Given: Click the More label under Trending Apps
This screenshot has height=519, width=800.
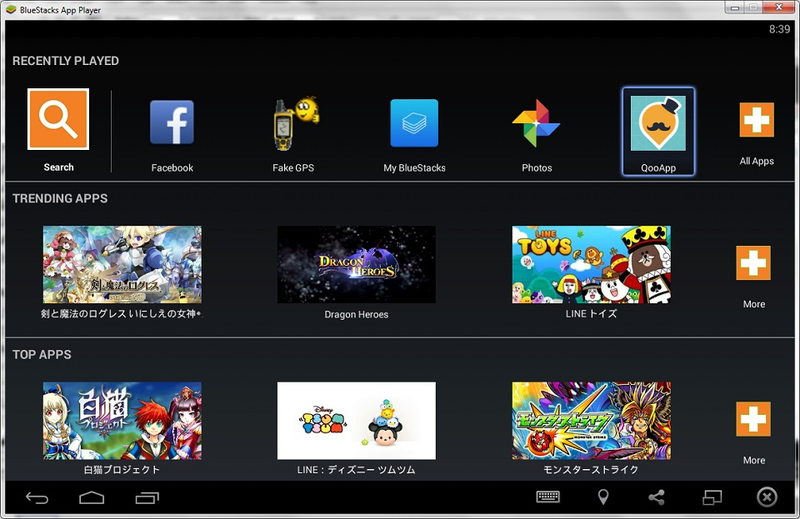Looking at the screenshot, I should 754,304.
